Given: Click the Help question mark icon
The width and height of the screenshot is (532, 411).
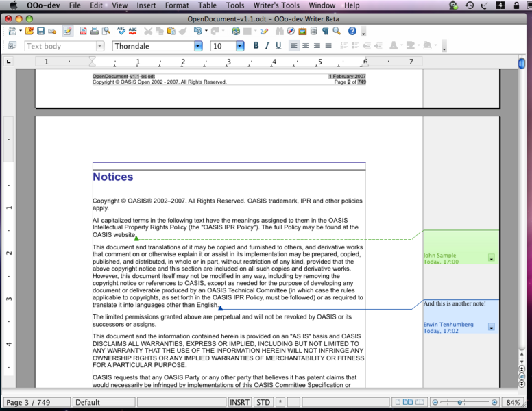Looking at the screenshot, I should 352,32.
